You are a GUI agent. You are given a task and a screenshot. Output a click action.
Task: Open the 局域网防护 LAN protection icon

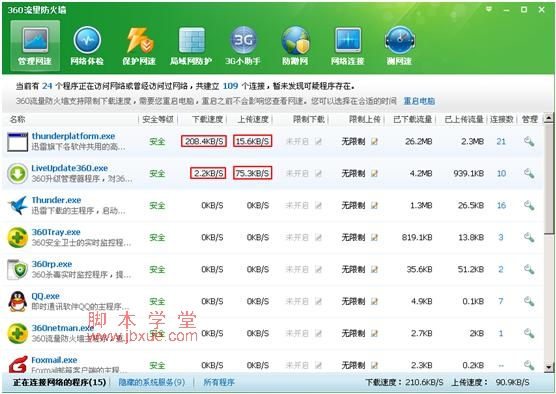click(x=191, y=40)
